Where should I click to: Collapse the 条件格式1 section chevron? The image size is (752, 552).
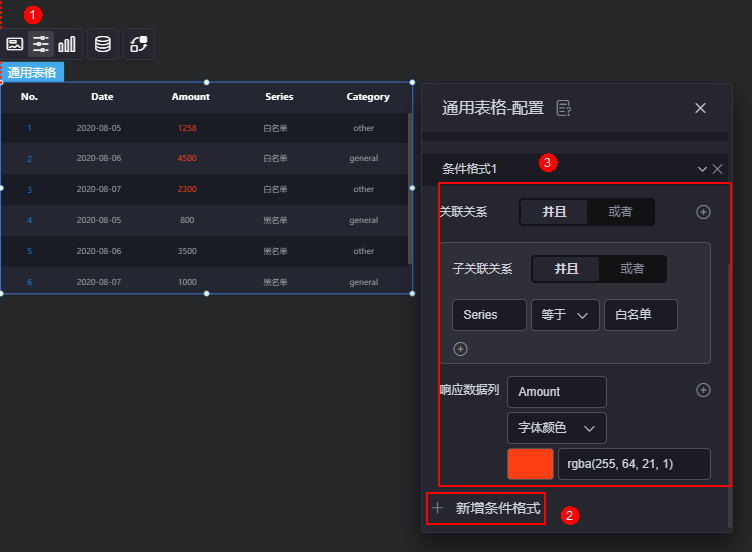[702, 169]
